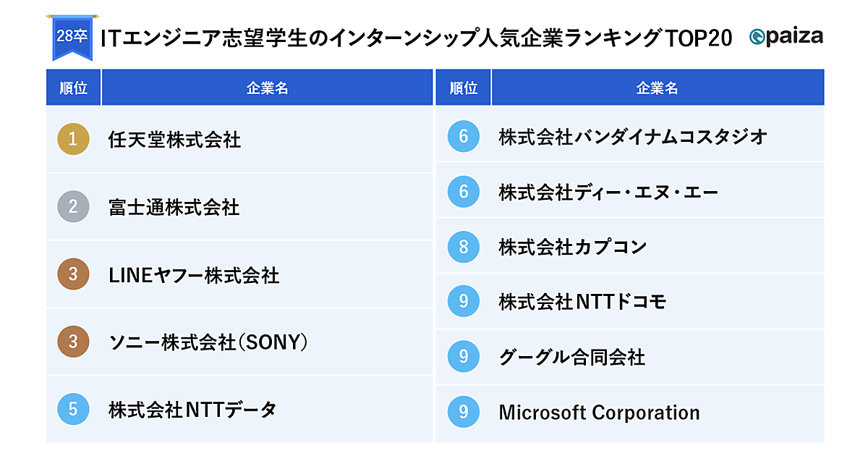Click 株式会社NTTデータ entry
Screen dimensions: 868x456
tap(192, 410)
